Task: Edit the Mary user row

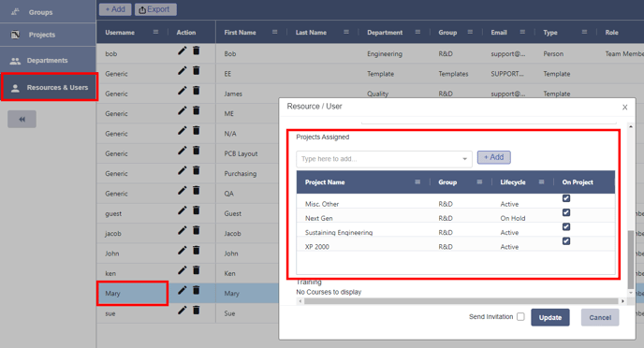Action: (182, 291)
